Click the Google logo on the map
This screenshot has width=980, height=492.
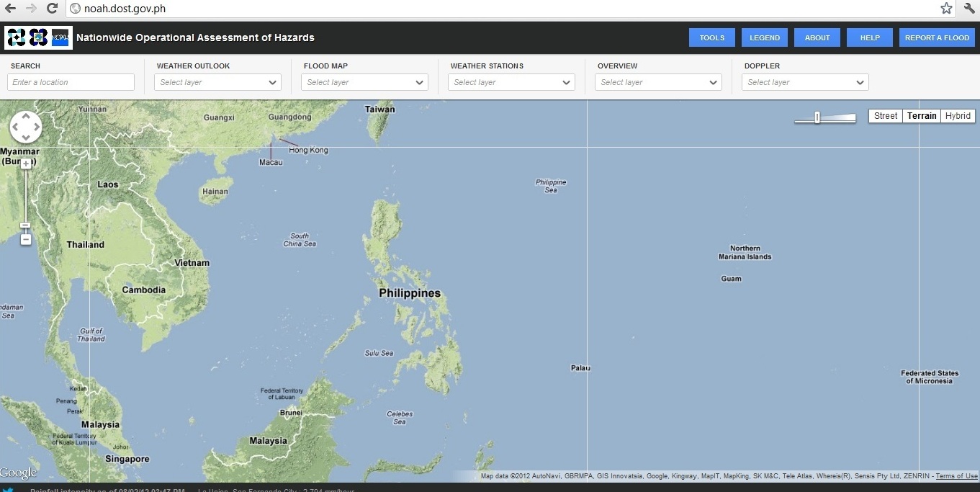pyautogui.click(x=17, y=473)
